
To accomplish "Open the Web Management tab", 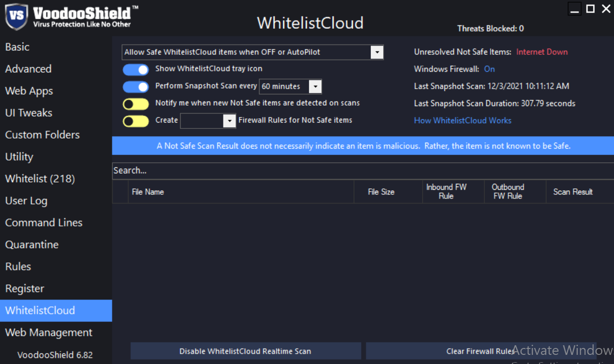I will (56, 332).
